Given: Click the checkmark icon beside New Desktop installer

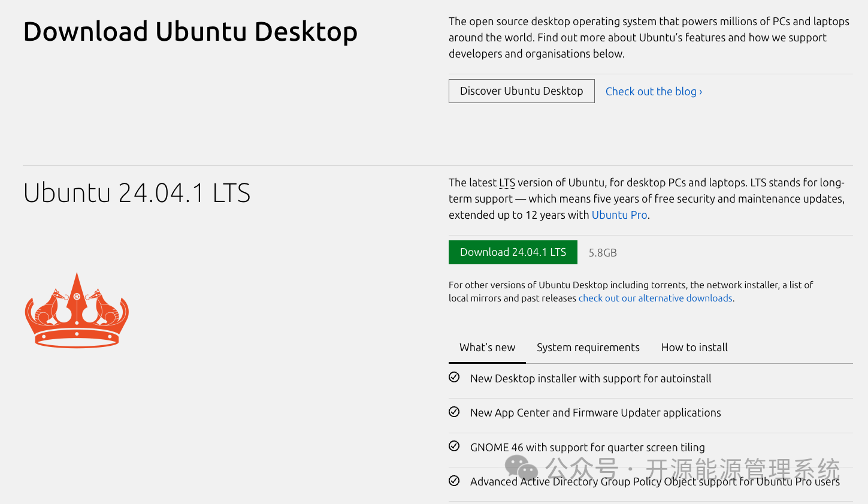Looking at the screenshot, I should [x=454, y=378].
